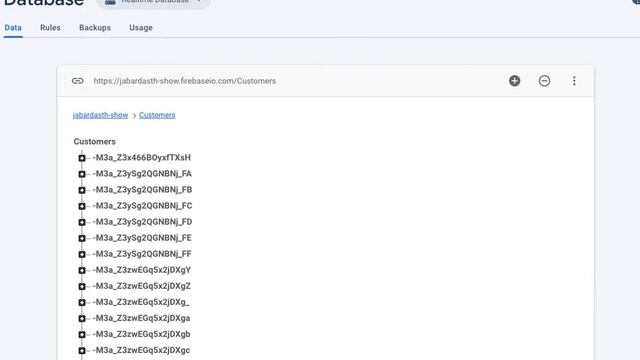This screenshot has height=360, width=640.
Task: Select key text -M3a_Z3zwEGq5x2jDXga
Action: [141, 318]
